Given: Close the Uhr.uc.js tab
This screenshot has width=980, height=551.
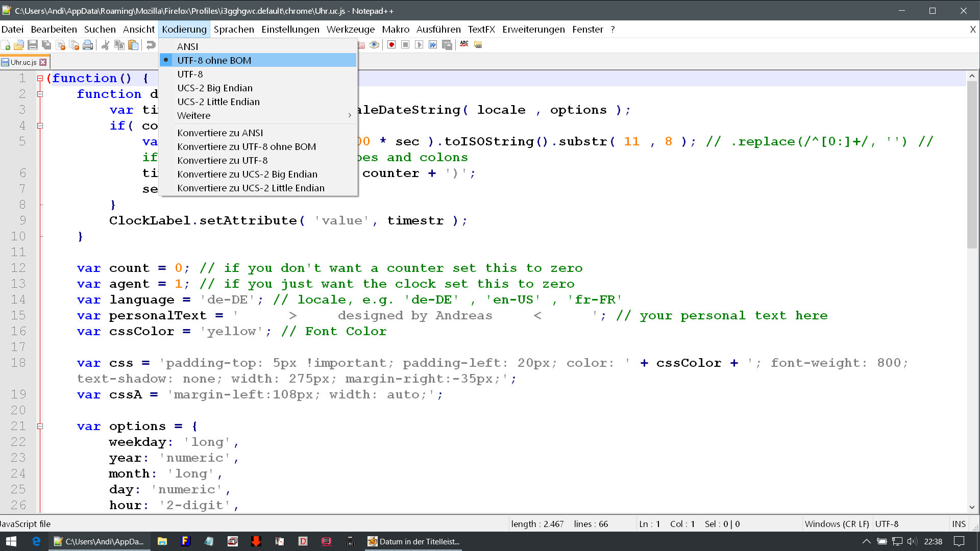Looking at the screenshot, I should coord(43,62).
